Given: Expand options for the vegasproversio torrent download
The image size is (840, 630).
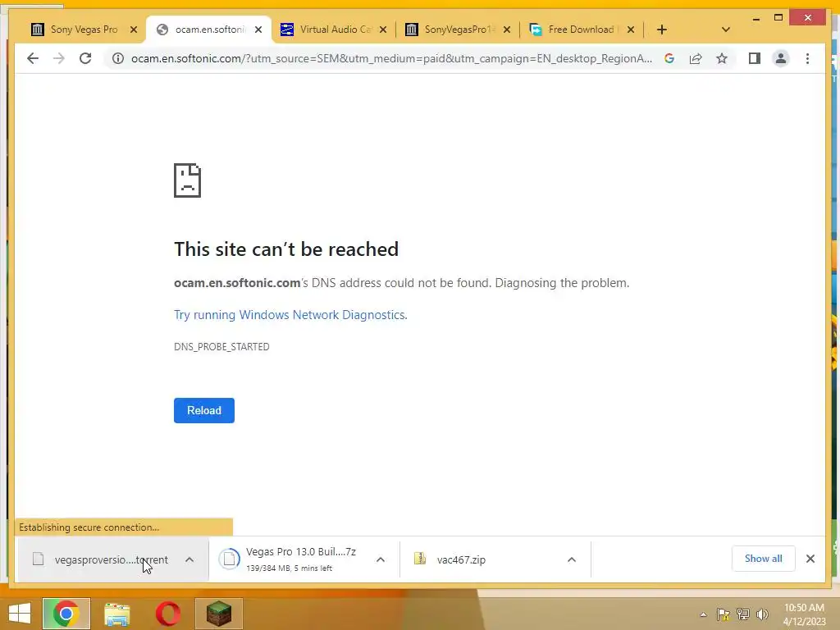Looking at the screenshot, I should pyautogui.click(x=189, y=559).
